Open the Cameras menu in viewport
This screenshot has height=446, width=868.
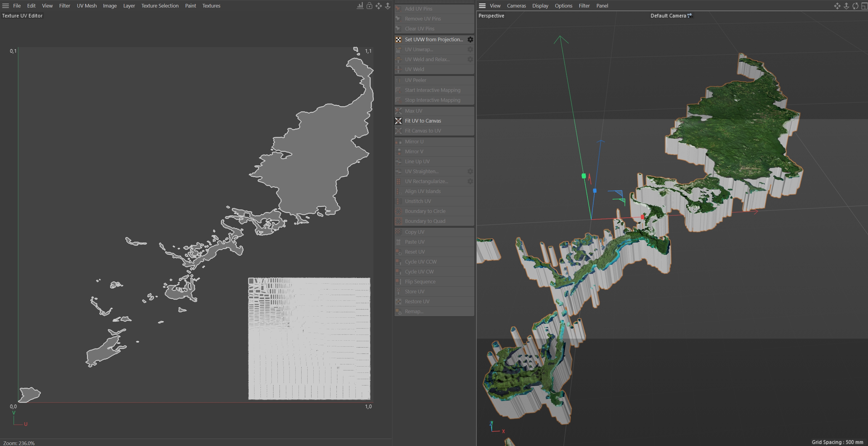click(516, 6)
